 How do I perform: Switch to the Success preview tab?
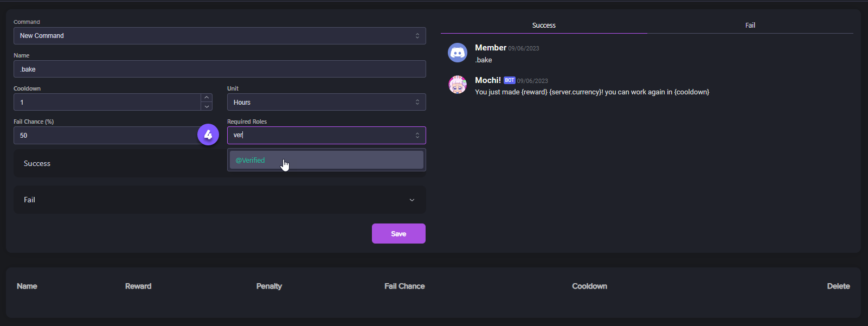click(544, 25)
